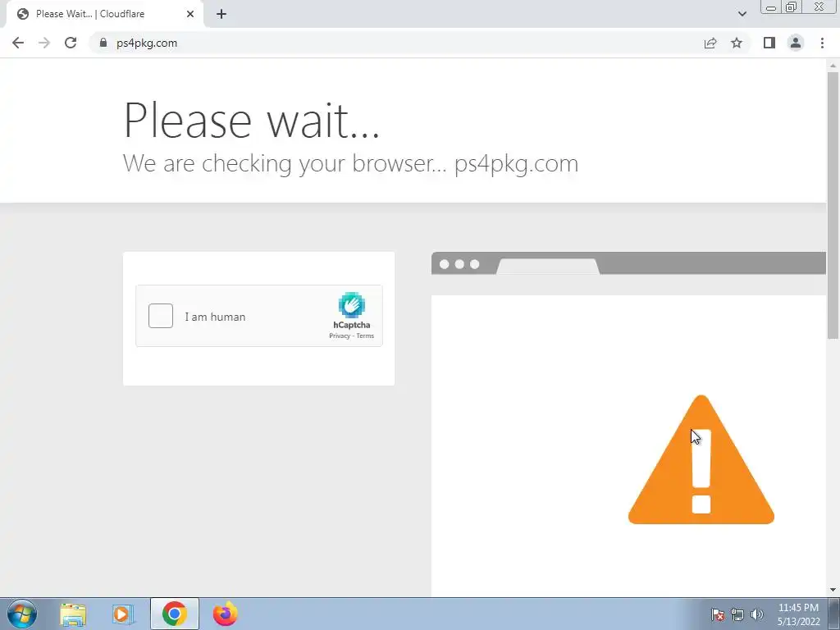Click the scrollbar up arrow
The height and width of the screenshot is (630, 840).
tap(833, 66)
